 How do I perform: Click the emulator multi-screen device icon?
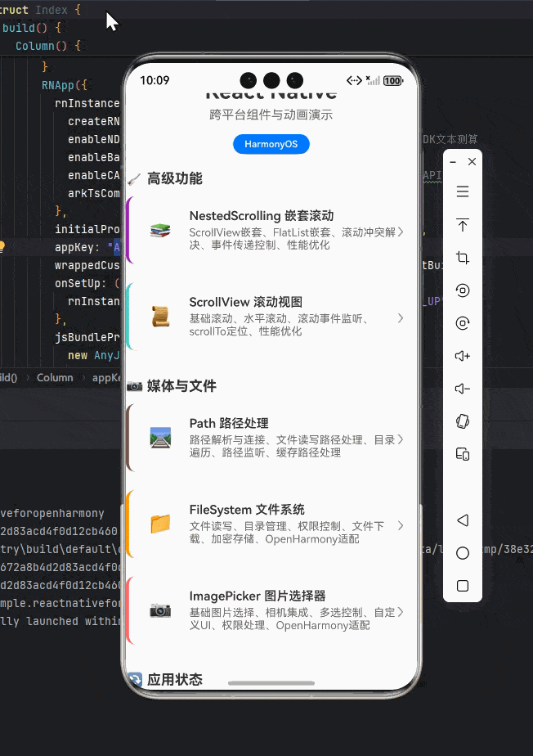tap(463, 454)
